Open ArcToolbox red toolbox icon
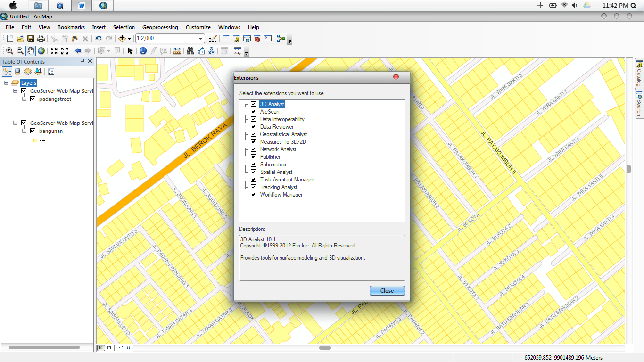Image resolution: width=644 pixels, height=362 pixels. pyautogui.click(x=257, y=39)
